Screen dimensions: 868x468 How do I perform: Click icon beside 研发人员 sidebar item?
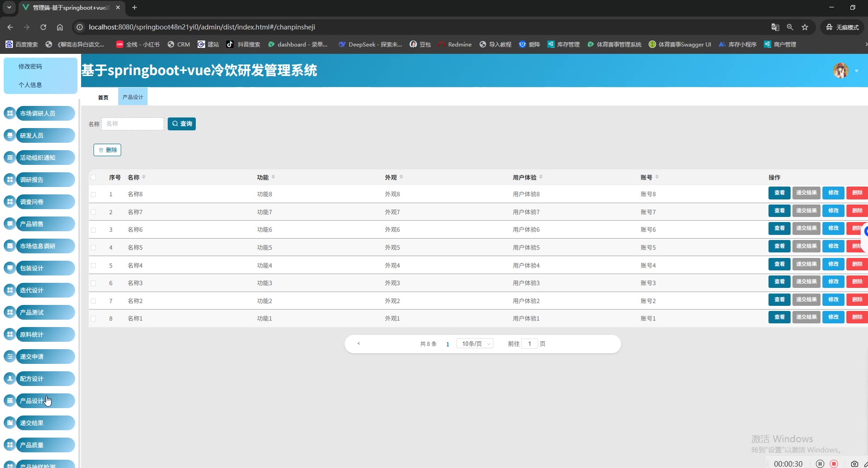click(x=10, y=135)
